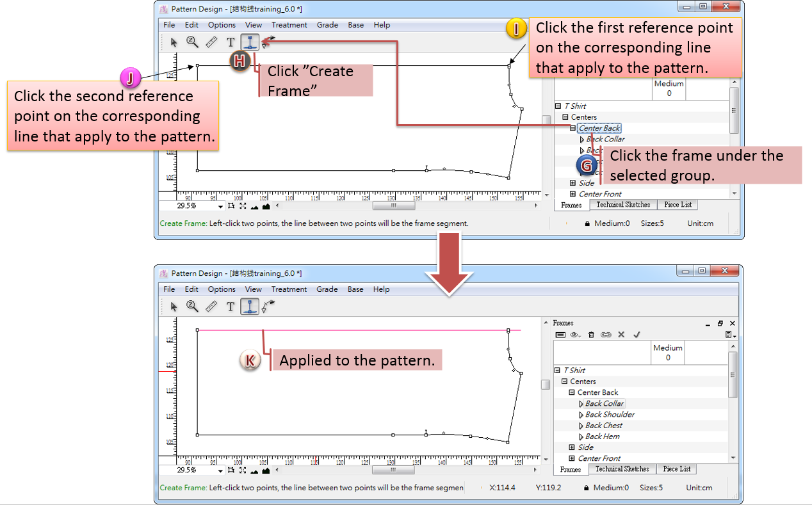
Task: Collapse the Centers node in bottom Frames tree
Action: [x=565, y=381]
